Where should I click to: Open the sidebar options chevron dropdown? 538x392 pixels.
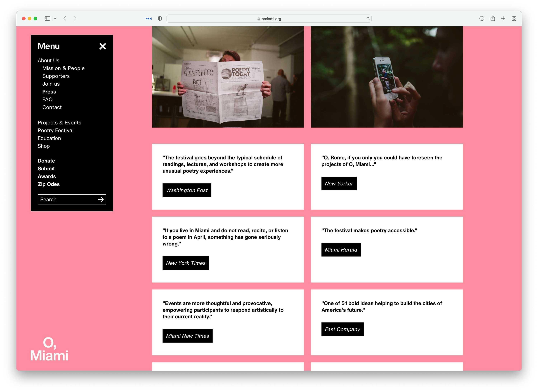(x=55, y=18)
